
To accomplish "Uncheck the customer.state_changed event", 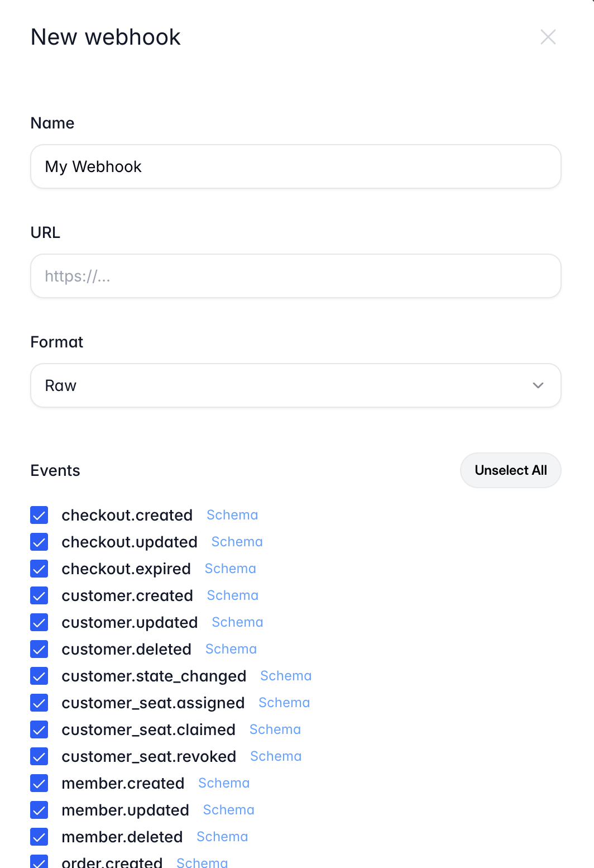I will tap(39, 676).
